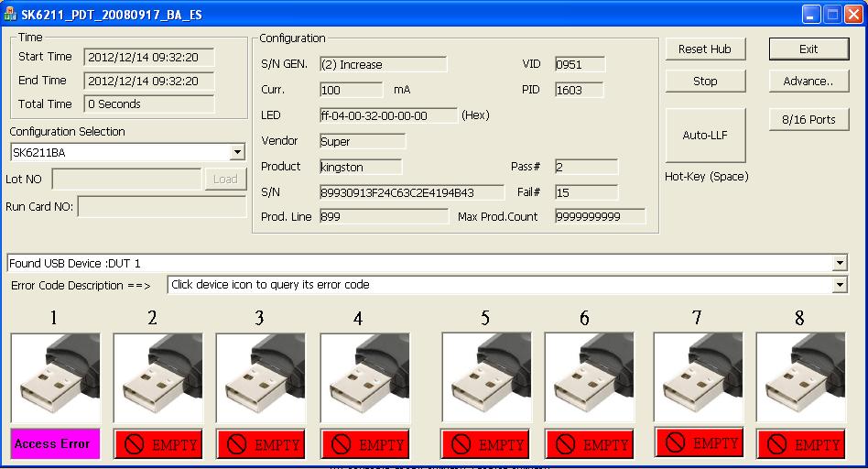
Task: Click the Access Error status under port 1
Action: pyautogui.click(x=55, y=443)
